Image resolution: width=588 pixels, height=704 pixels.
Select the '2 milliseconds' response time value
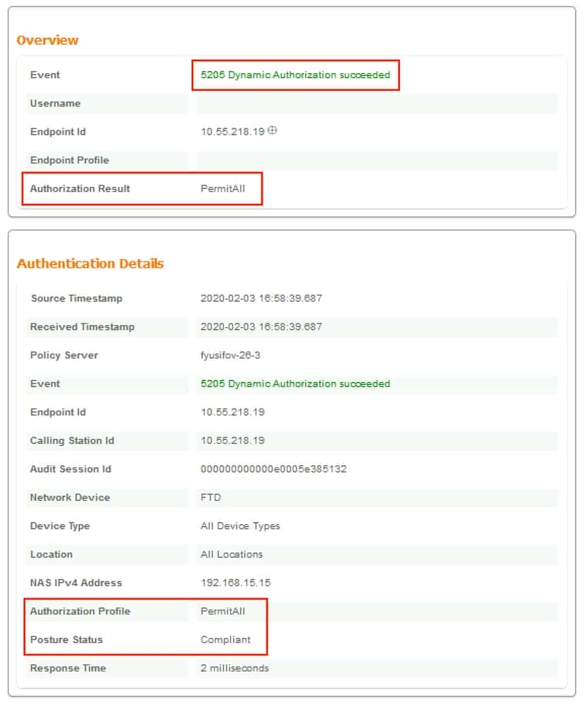pyautogui.click(x=234, y=668)
